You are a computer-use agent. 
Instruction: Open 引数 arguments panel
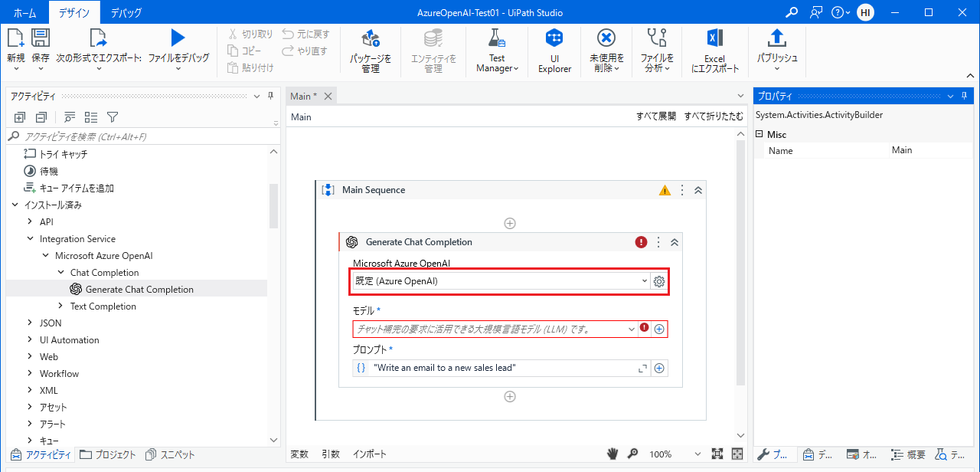331,454
